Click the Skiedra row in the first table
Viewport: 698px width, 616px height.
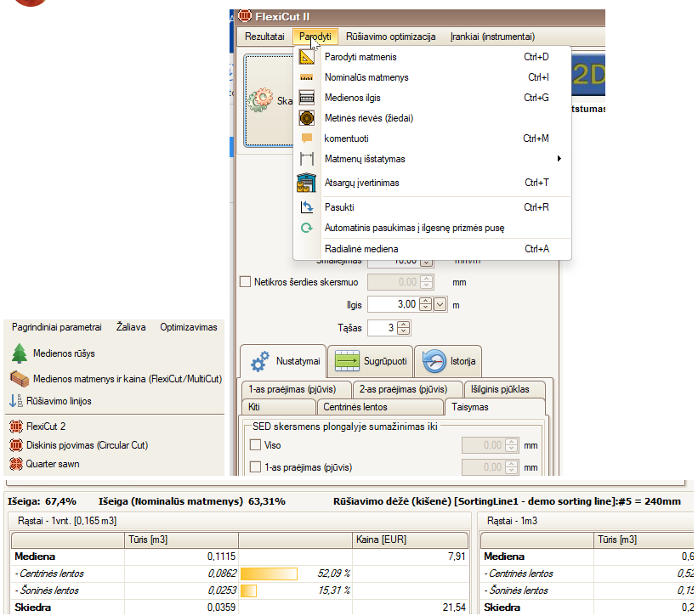pos(240,608)
